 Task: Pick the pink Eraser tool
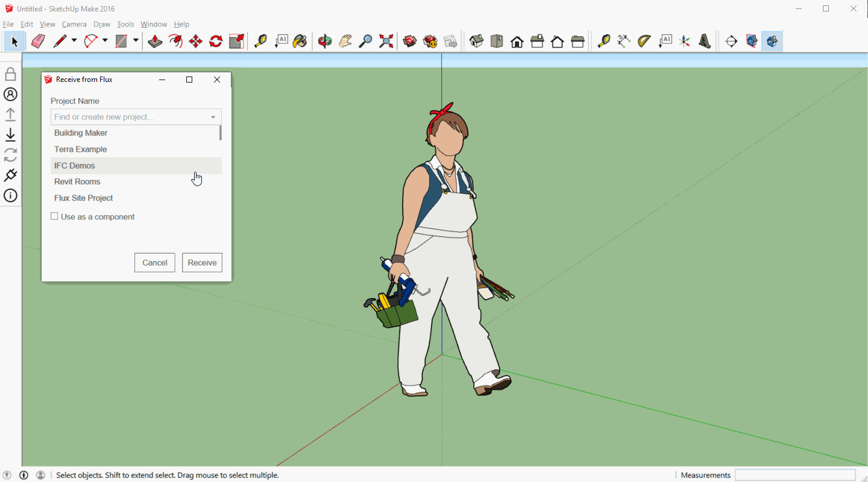tap(38, 41)
